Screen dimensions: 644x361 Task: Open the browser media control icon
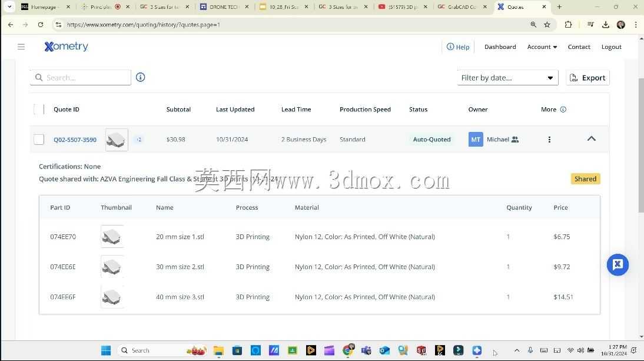pyautogui.click(x=590, y=25)
